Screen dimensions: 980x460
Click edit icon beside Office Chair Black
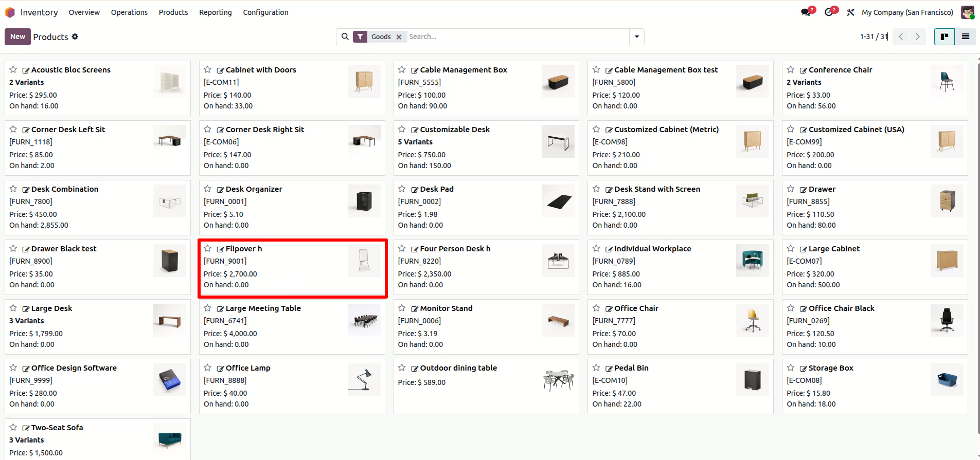803,309
